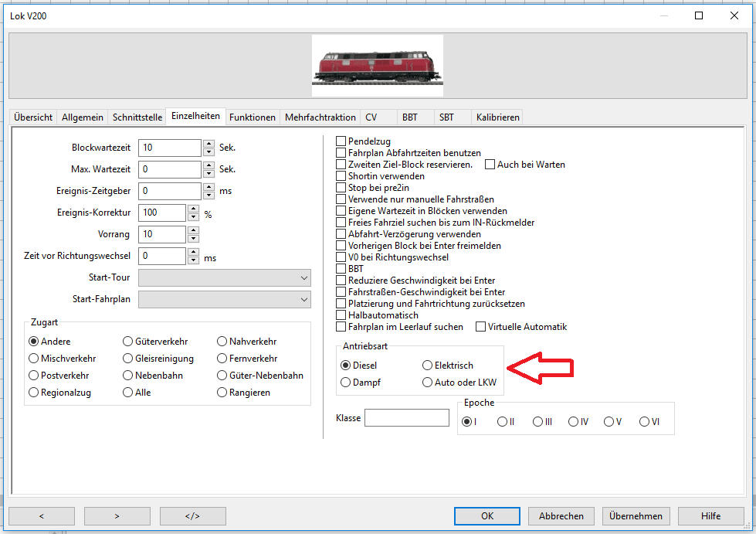This screenshot has width=756, height=534.
Task: Increase the Blockwartezeit value using up arrow
Action: pos(208,144)
